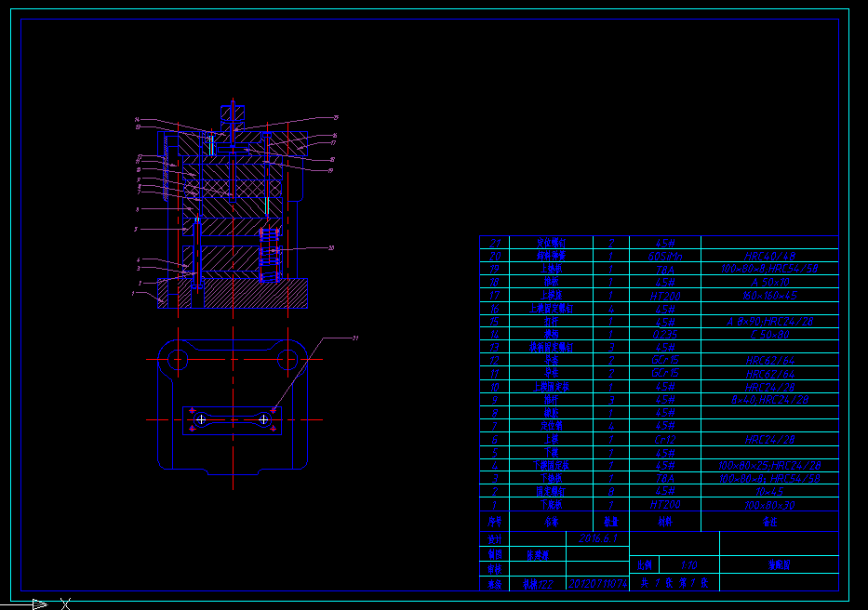The height and width of the screenshot is (610, 868).
Task: Click the 定位销 part name in row 7
Action: 551,426
